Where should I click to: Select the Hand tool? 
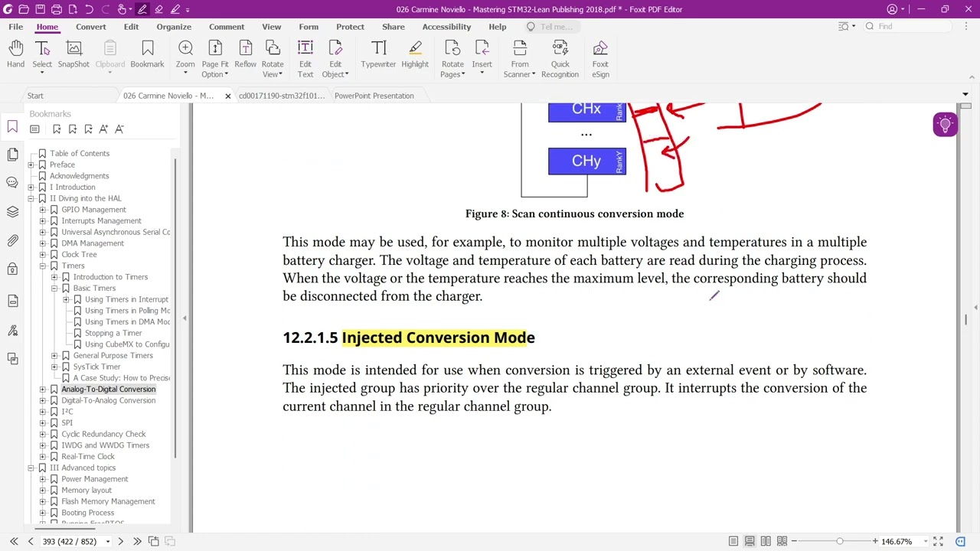coord(15,55)
